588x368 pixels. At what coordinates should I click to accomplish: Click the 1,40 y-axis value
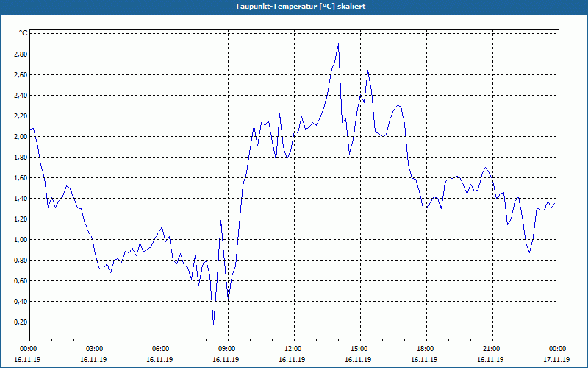tap(21, 199)
